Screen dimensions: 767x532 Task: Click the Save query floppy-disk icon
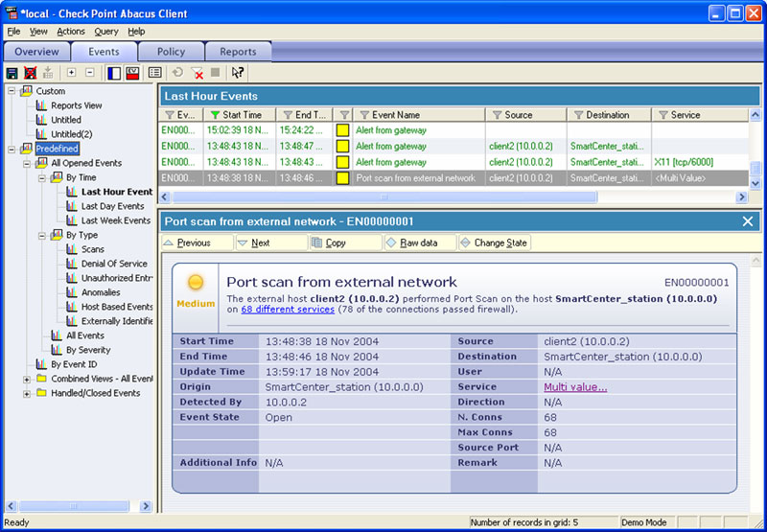pos(12,73)
